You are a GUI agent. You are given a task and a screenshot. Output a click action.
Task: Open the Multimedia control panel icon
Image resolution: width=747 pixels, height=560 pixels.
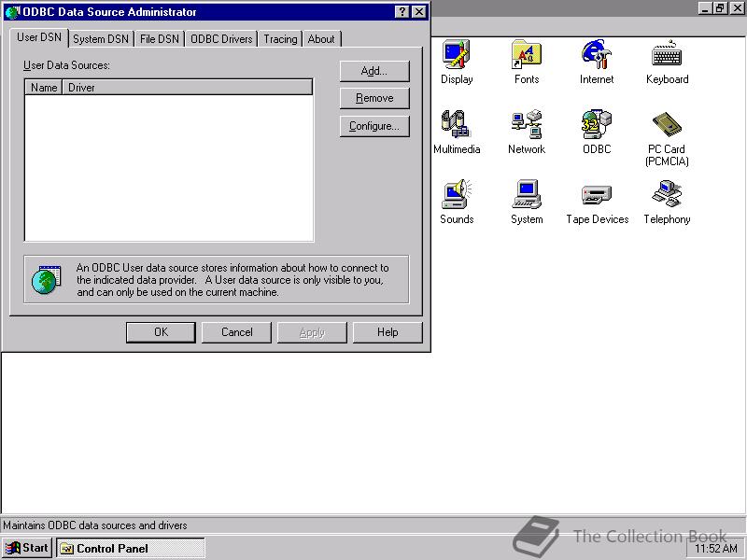tap(457, 132)
